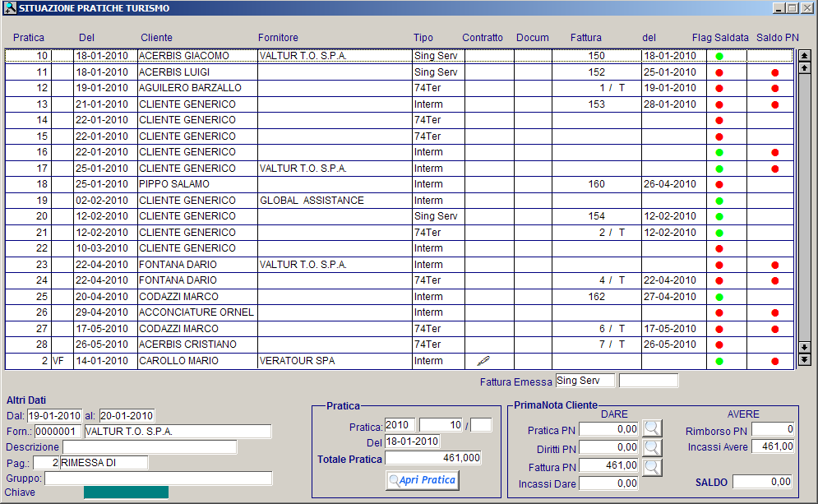Click the Saldo PN column header
The image size is (818, 504).
point(778,38)
